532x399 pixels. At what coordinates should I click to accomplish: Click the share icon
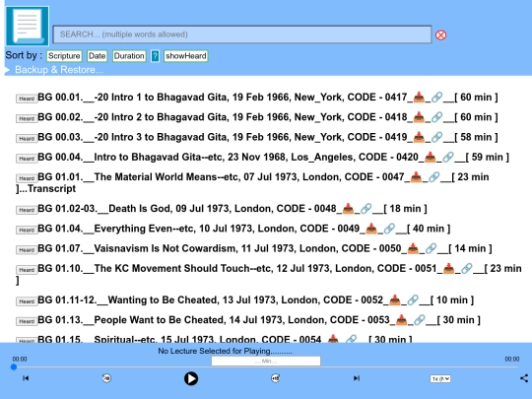click(524, 378)
